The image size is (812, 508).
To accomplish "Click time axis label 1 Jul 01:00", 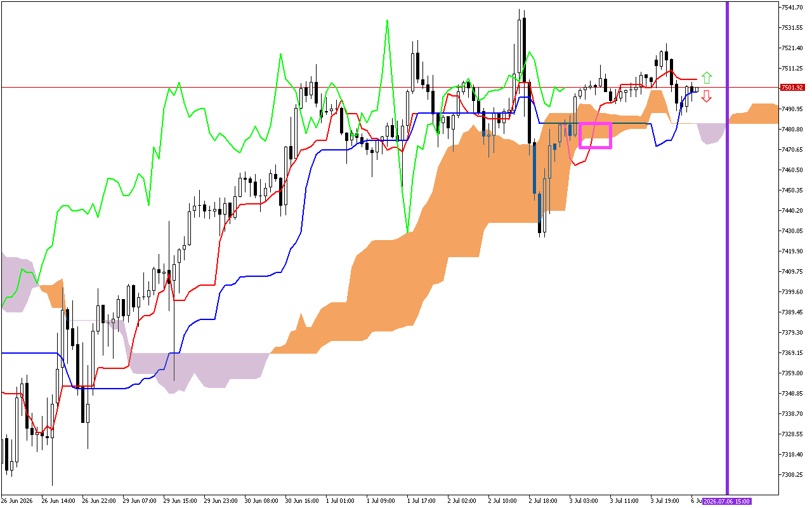I will tap(341, 500).
